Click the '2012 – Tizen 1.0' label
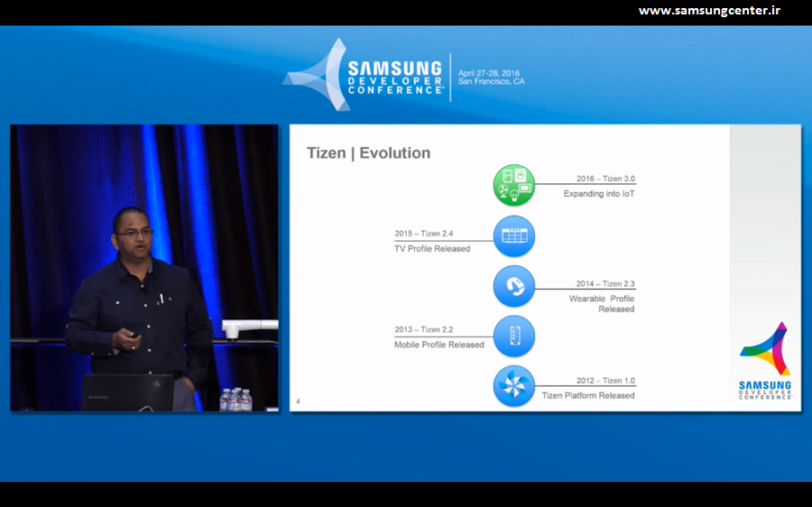This screenshot has width=812, height=507. click(x=605, y=381)
